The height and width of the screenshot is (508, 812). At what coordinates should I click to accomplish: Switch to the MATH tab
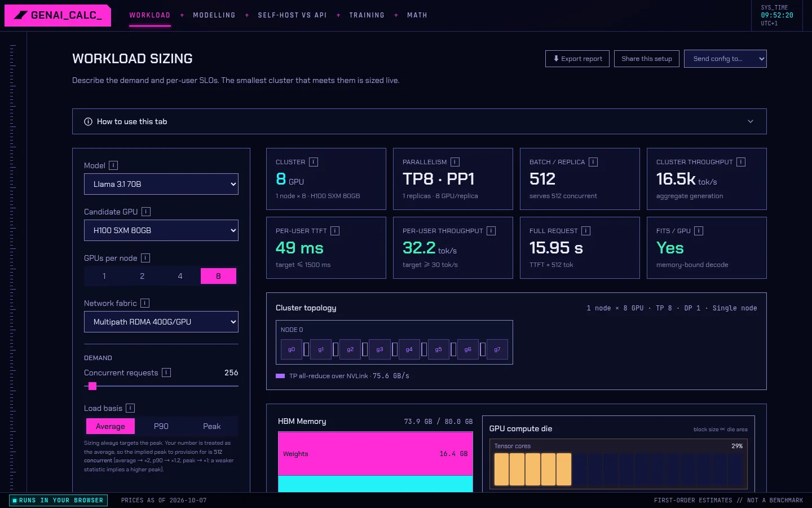[x=417, y=15]
